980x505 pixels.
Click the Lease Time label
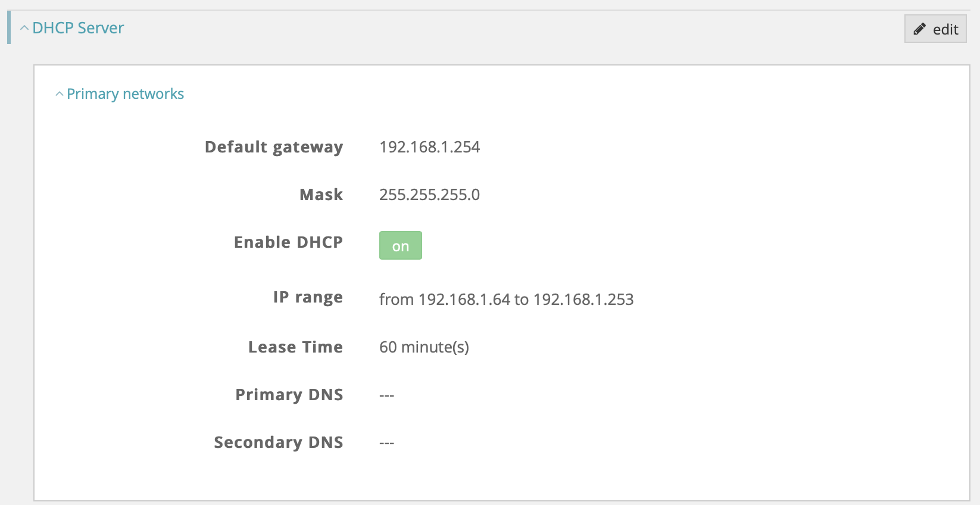[295, 347]
